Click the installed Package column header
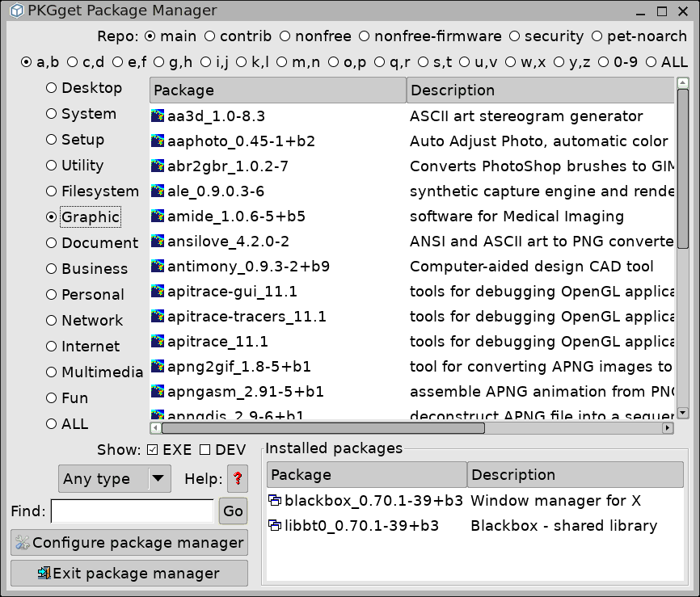The image size is (700, 597). click(366, 474)
